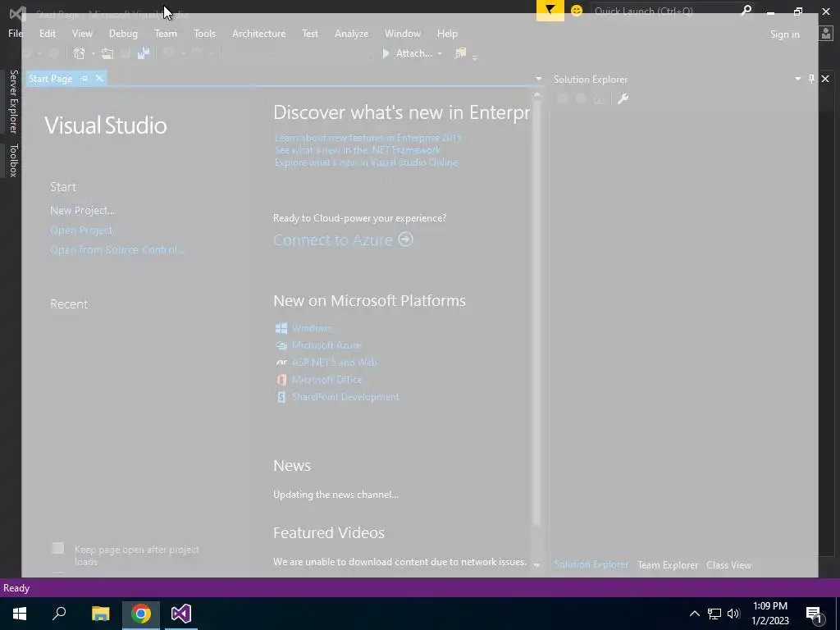The image size is (840, 630).
Task: Open the account settings avatar icon
Action: point(826,34)
